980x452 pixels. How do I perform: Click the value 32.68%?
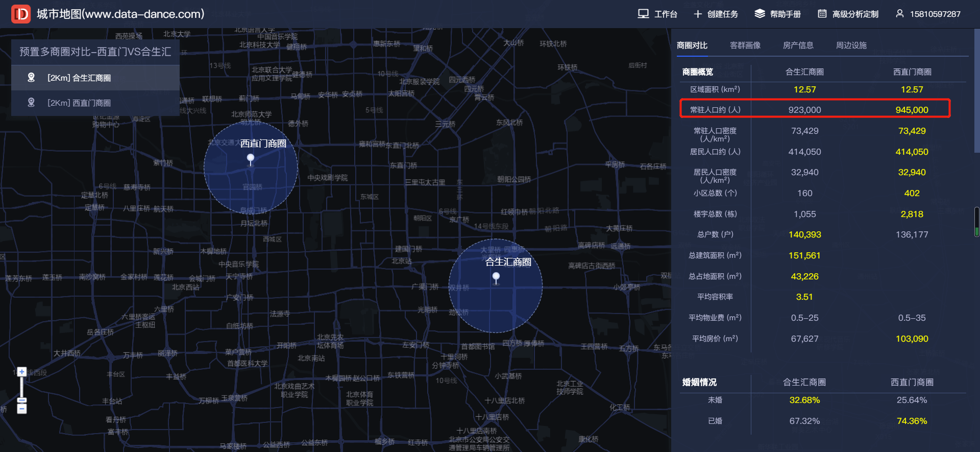pos(805,400)
